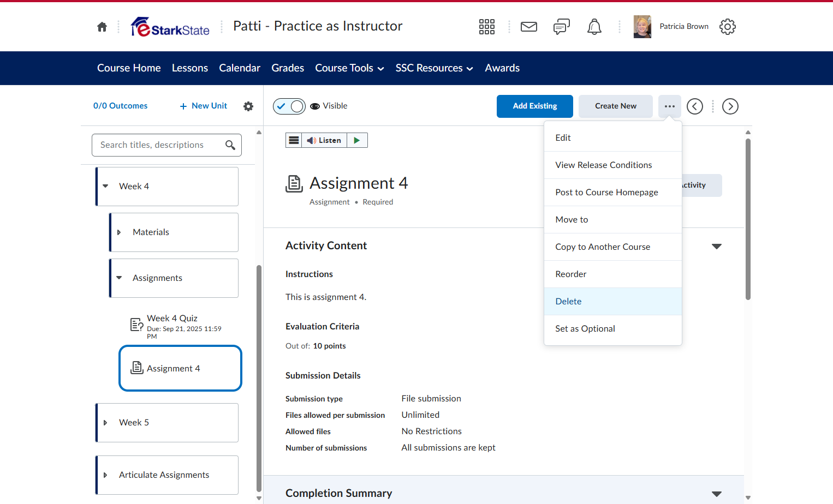
Task: Open the SSC Resources dropdown
Action: (434, 68)
